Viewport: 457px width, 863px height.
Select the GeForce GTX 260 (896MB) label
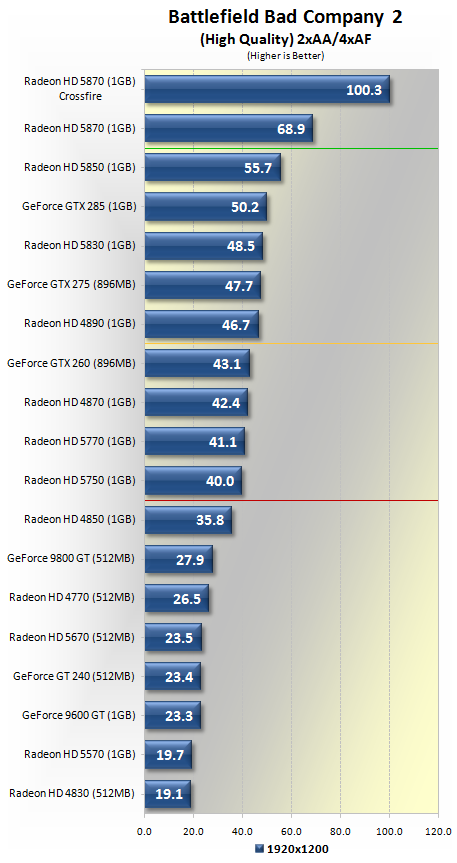tap(72, 363)
